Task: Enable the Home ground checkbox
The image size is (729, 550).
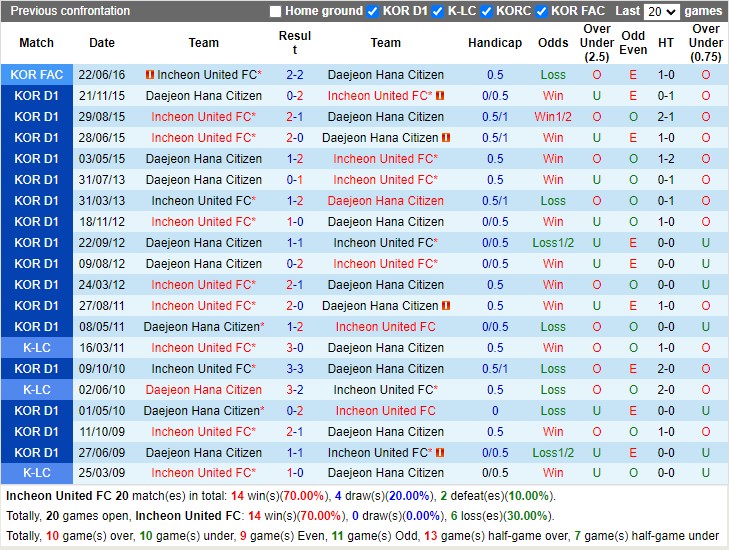Action: pos(276,12)
